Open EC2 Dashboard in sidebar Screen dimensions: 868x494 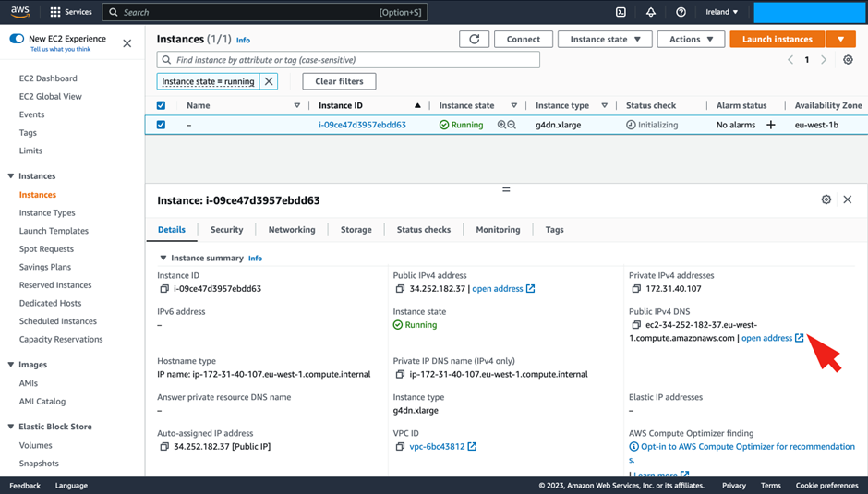point(48,78)
